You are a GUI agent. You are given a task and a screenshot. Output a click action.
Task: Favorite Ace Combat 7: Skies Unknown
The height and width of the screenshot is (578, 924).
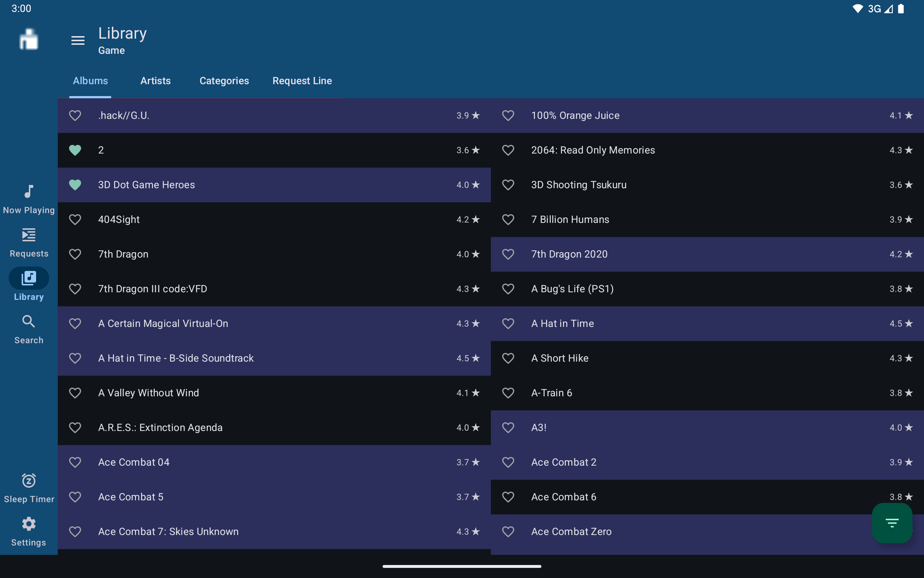pos(75,531)
